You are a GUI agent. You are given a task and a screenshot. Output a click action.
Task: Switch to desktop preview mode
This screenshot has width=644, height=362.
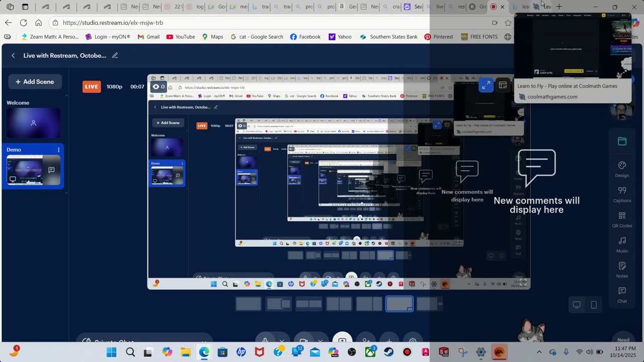click(577, 305)
